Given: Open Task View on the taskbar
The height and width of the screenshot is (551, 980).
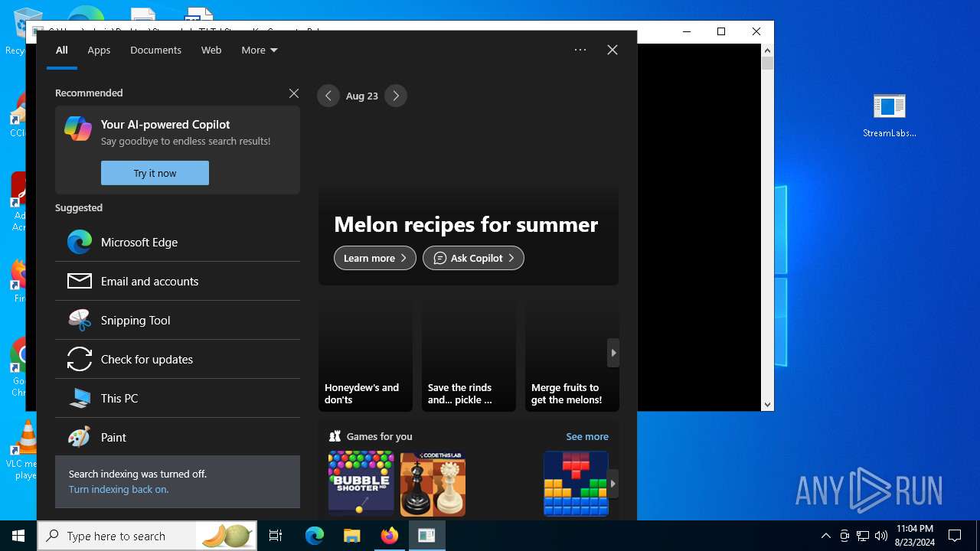Looking at the screenshot, I should (x=276, y=536).
